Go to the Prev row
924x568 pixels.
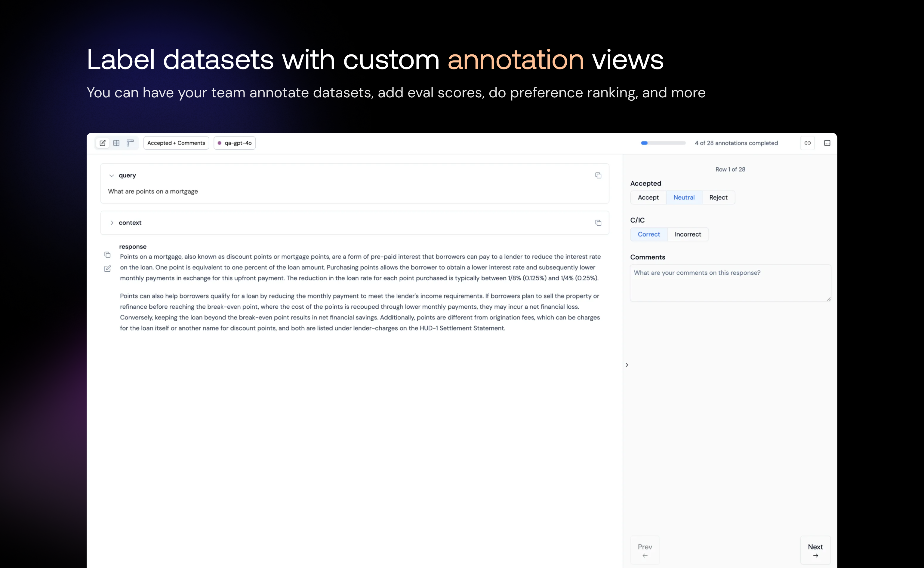(x=645, y=550)
